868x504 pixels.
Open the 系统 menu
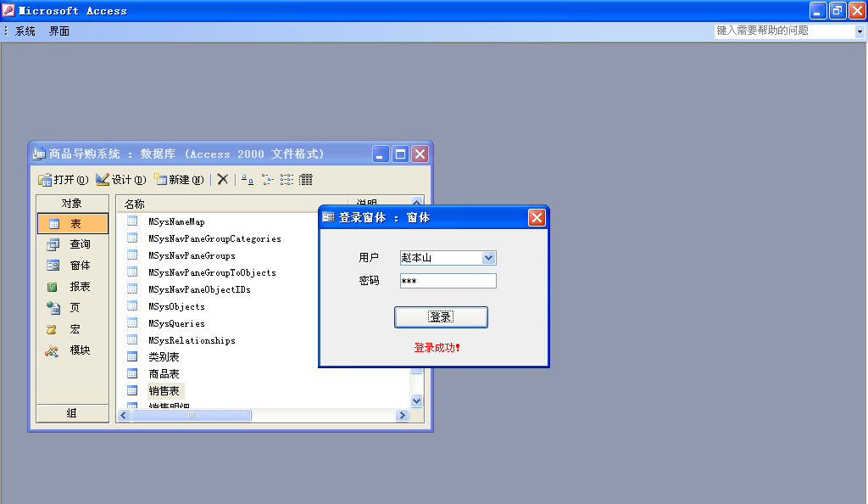pyautogui.click(x=25, y=31)
